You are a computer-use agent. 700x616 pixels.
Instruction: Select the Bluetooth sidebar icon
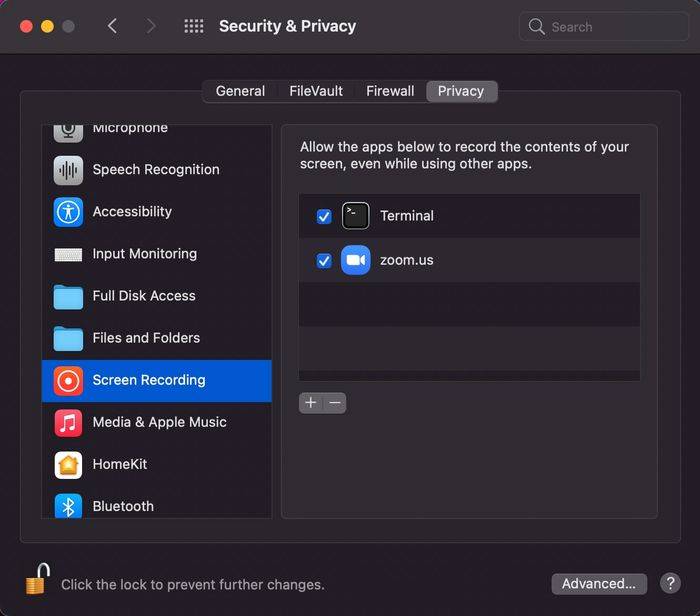click(68, 506)
